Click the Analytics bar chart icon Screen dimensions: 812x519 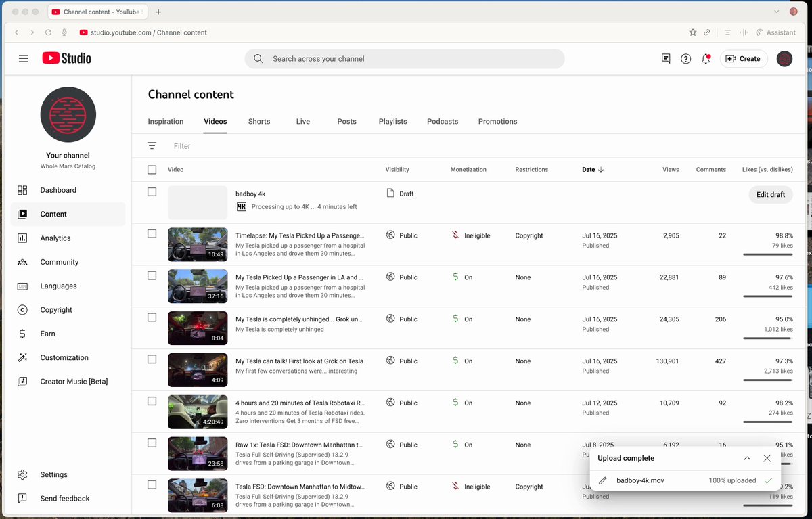click(22, 238)
